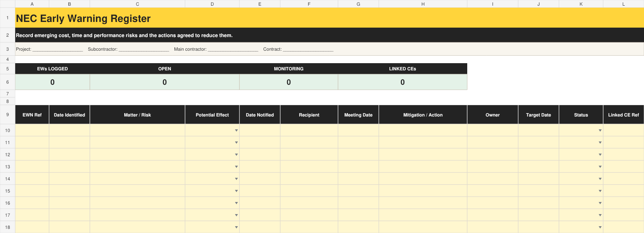Select column L header
The image size is (644, 233).
[x=624, y=4]
